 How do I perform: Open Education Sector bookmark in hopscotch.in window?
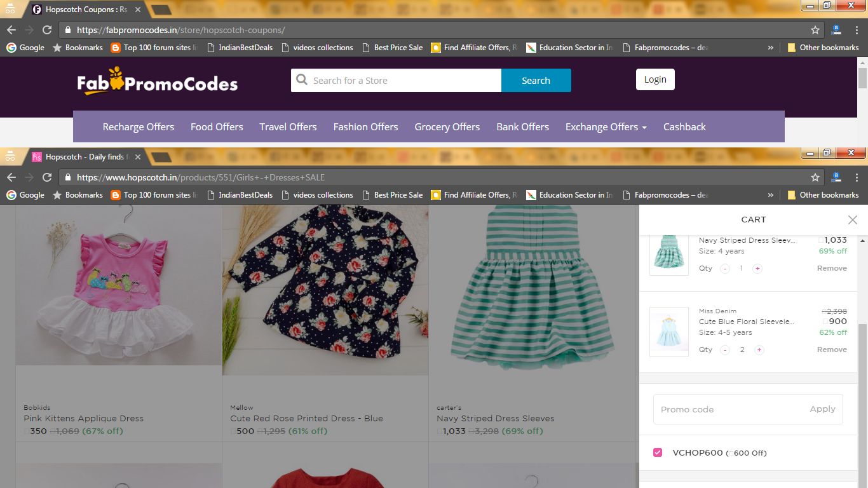pyautogui.click(x=570, y=195)
